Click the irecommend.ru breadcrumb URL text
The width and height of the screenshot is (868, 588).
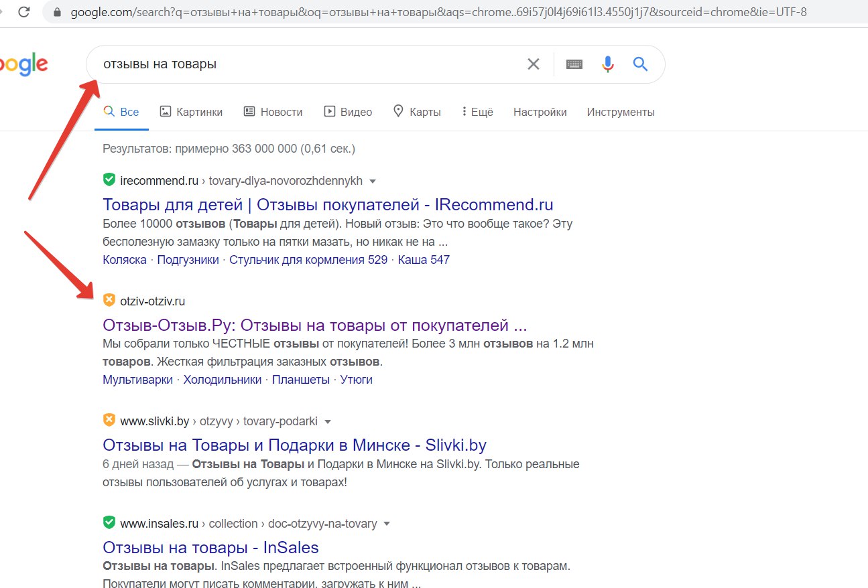point(241,181)
